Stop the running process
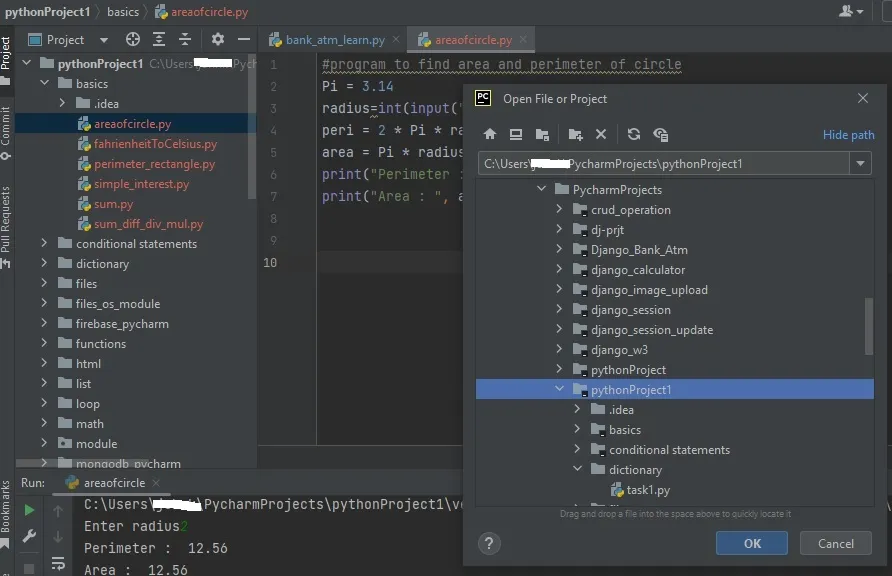The image size is (892, 576). pyautogui.click(x=29, y=569)
